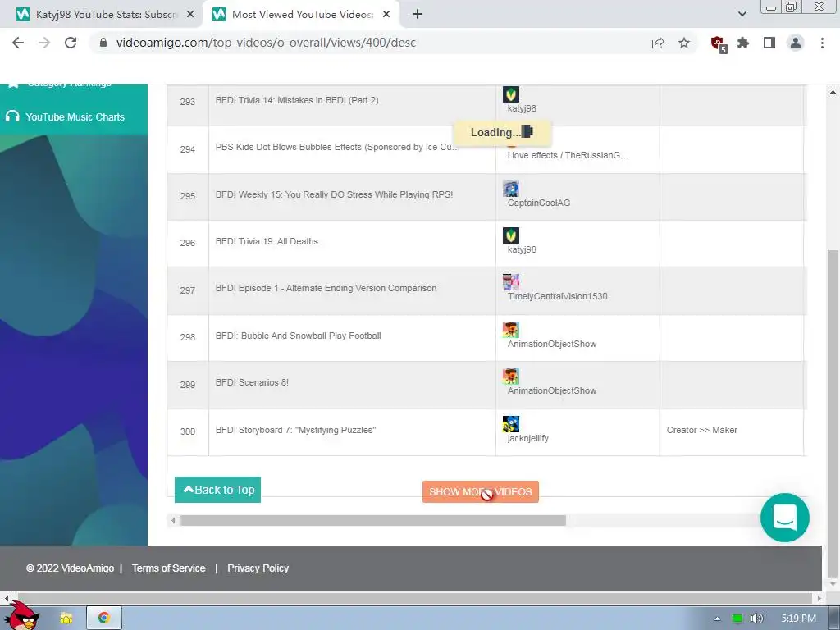Screen dimensions: 840x630
Task: Click the SHOW MORE VIDEOS button
Action: 481,492
